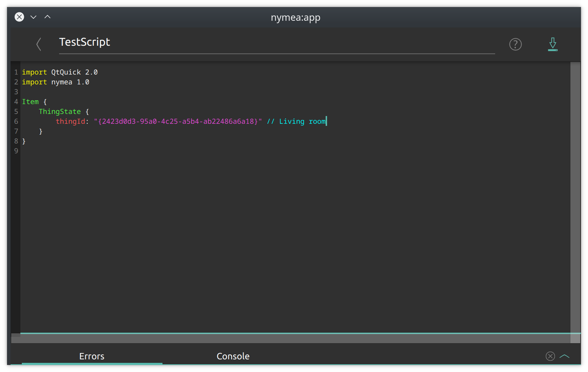
Task: Click the 'thingId' property name
Action: (x=70, y=121)
